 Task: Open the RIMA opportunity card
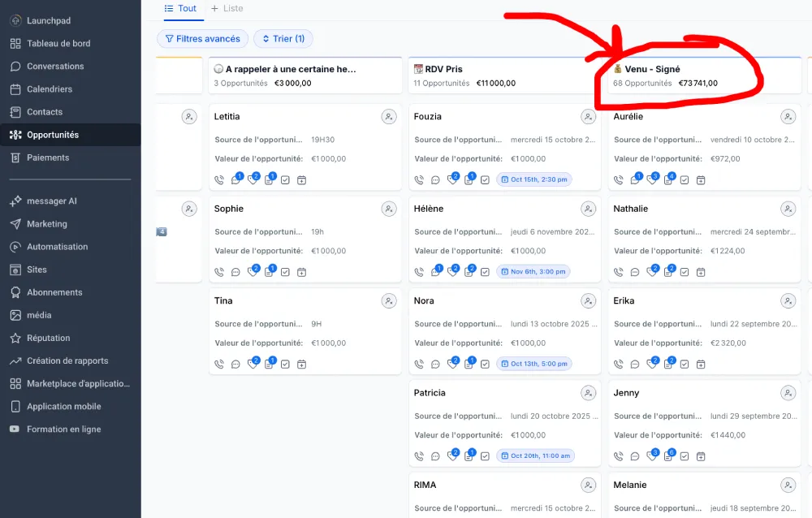tap(505, 494)
